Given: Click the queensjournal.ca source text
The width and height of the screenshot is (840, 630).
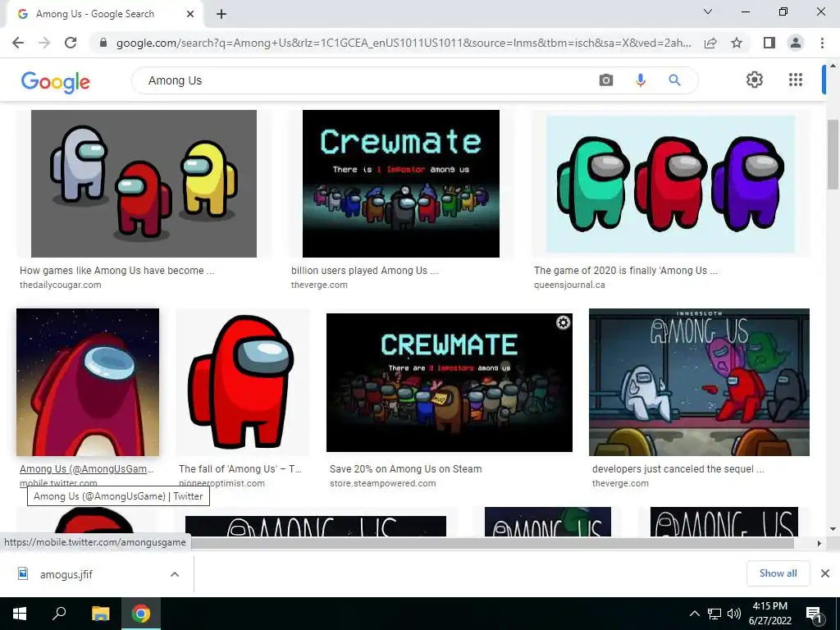Looking at the screenshot, I should coord(569,285).
